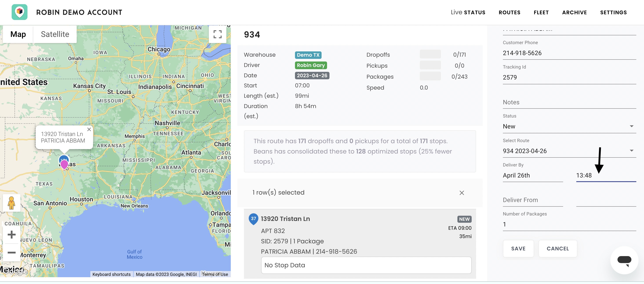This screenshot has width=644, height=284.
Task: Switch the map to Map view
Action: (x=18, y=34)
